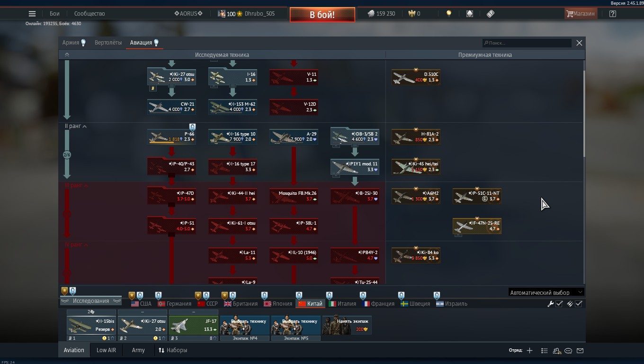Open the hamburger main menu

point(32,14)
